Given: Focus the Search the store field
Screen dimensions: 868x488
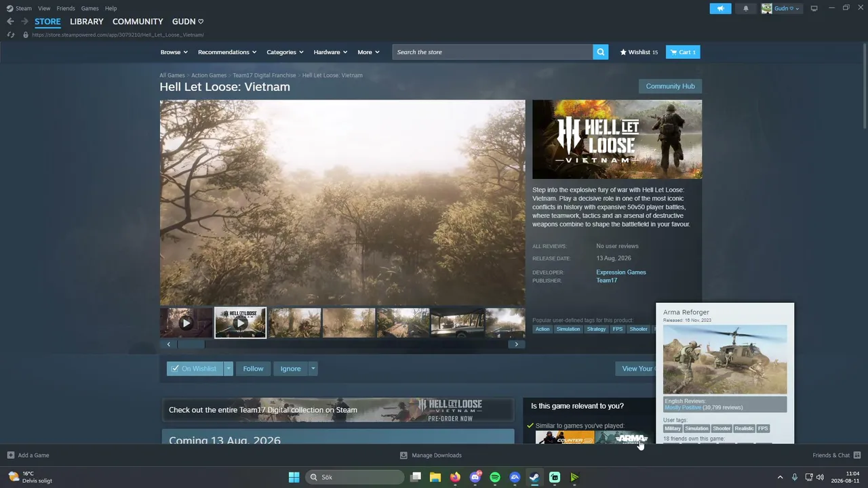Looking at the screenshot, I should pos(492,52).
